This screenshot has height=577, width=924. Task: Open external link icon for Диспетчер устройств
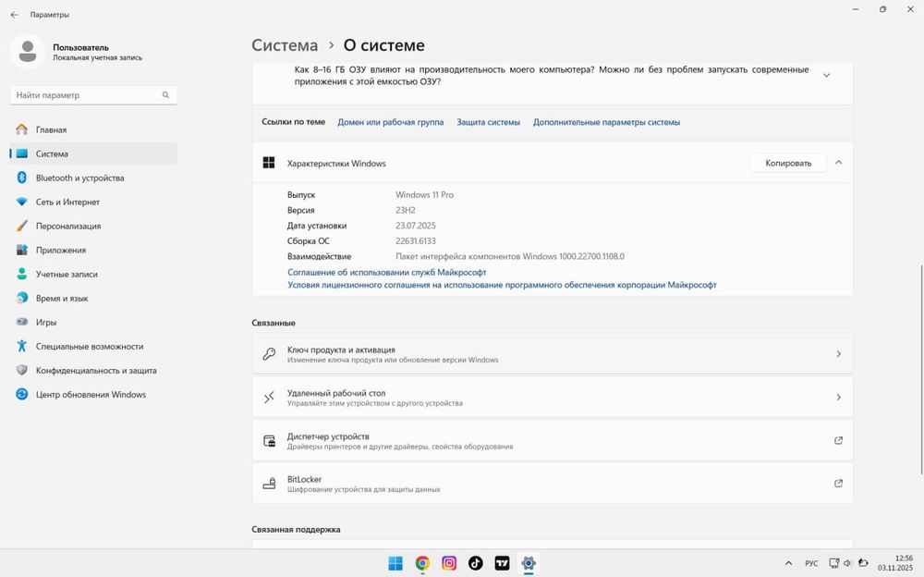tap(838, 440)
